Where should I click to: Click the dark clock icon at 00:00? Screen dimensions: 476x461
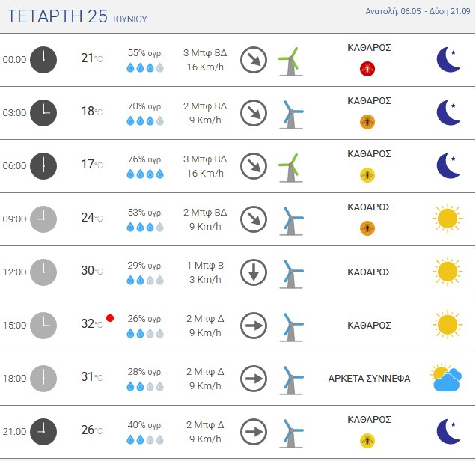[x=43, y=60]
